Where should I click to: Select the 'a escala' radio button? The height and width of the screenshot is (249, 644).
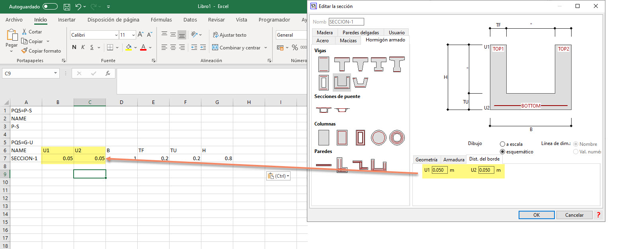(x=502, y=144)
